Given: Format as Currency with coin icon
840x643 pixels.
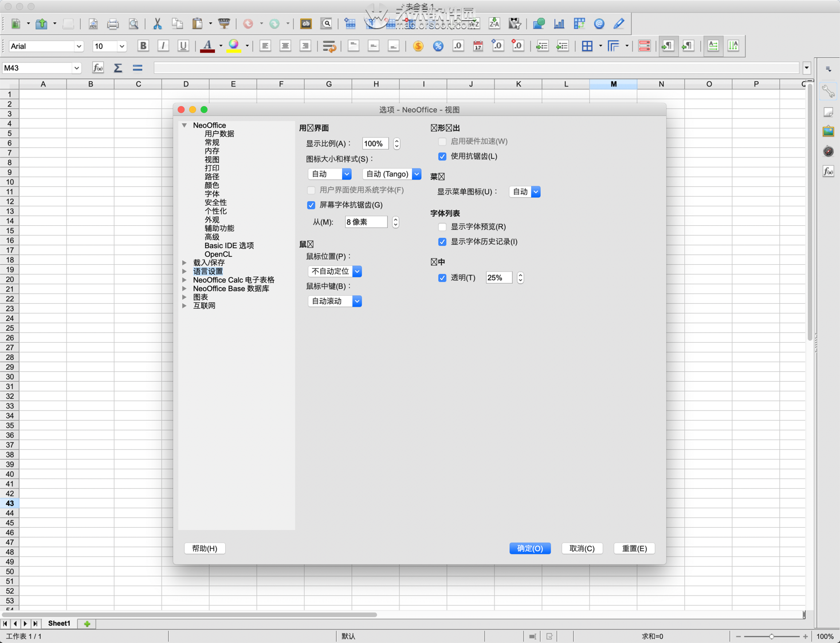Looking at the screenshot, I should (x=418, y=46).
